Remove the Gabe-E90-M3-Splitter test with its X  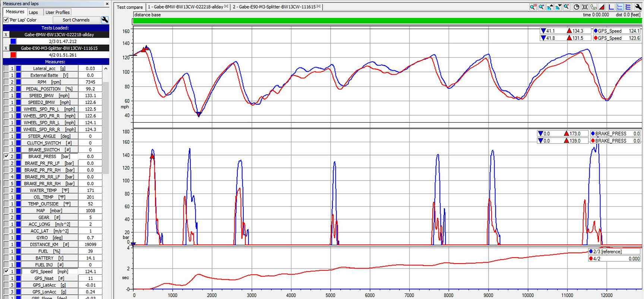[x=6, y=48]
